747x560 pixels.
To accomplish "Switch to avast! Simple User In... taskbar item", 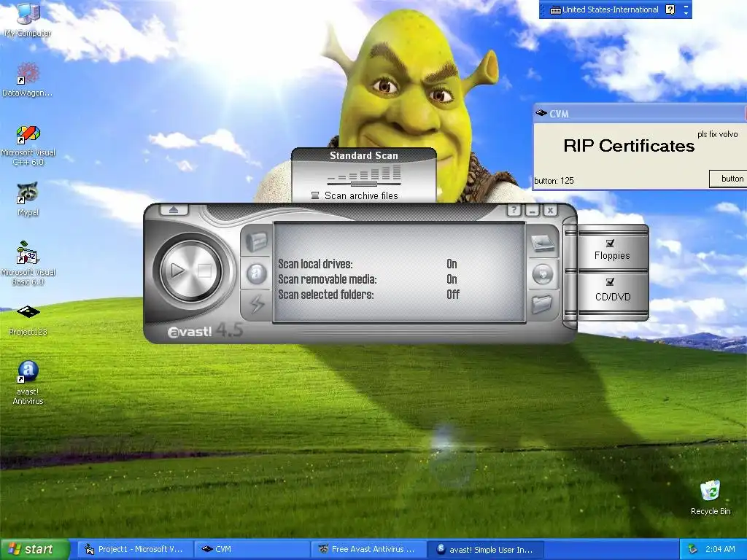I will pos(485,549).
